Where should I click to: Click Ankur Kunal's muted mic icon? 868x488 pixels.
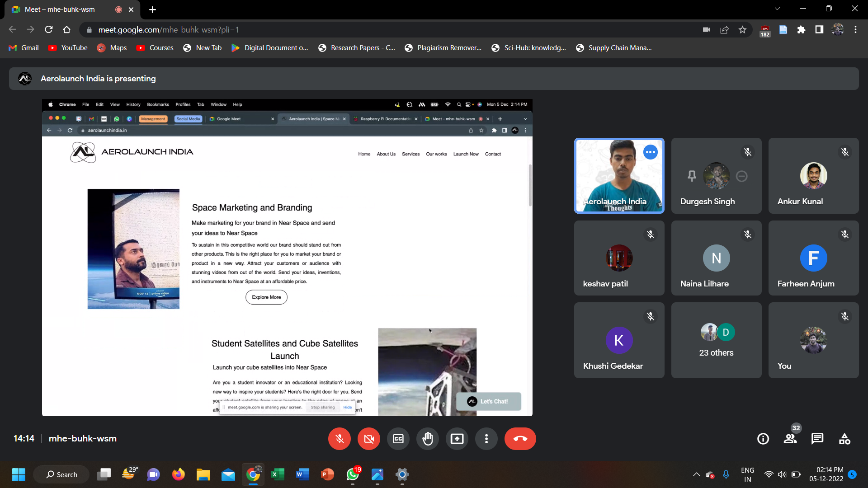(x=845, y=152)
